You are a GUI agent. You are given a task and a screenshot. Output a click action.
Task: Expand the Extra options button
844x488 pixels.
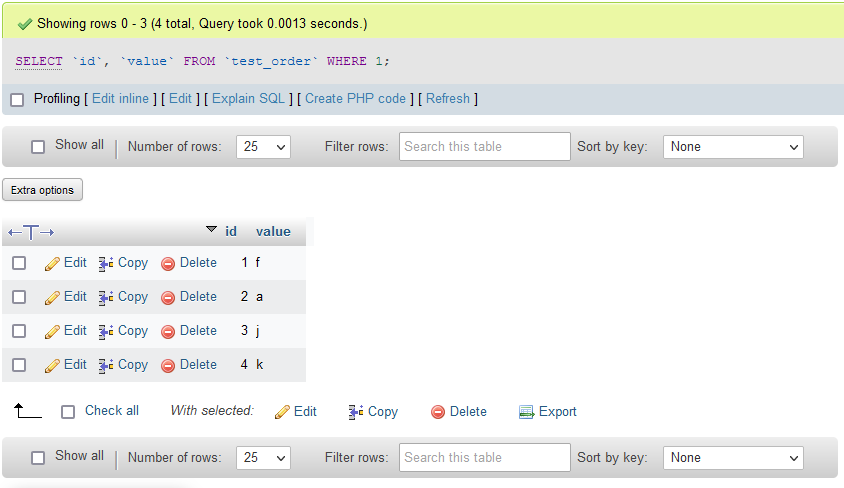[x=43, y=190]
